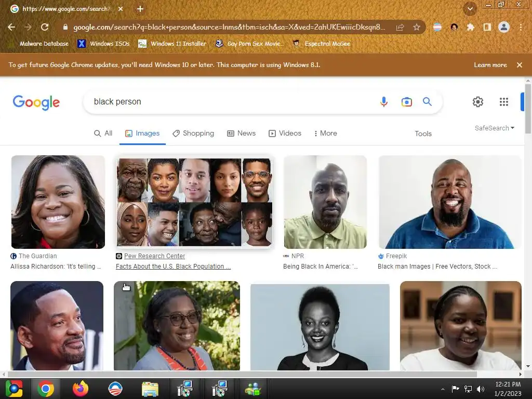Open File Explorer from the taskbar
The height and width of the screenshot is (399, 532).
[150, 389]
